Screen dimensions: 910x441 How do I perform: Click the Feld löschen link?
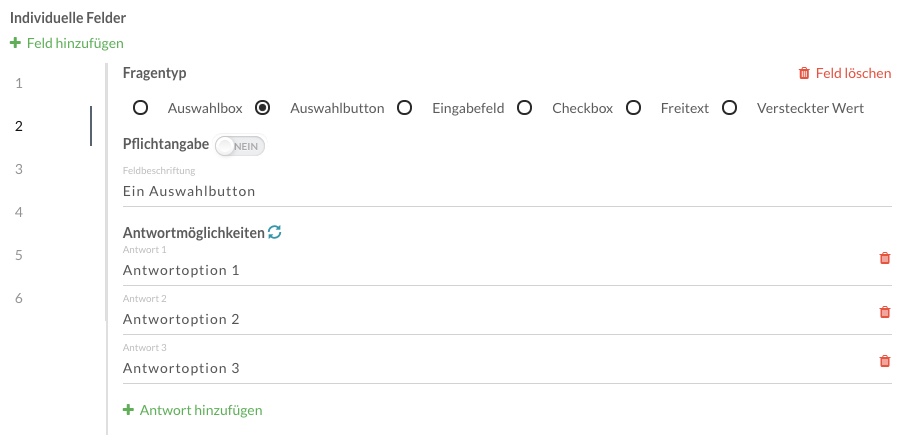(853, 73)
